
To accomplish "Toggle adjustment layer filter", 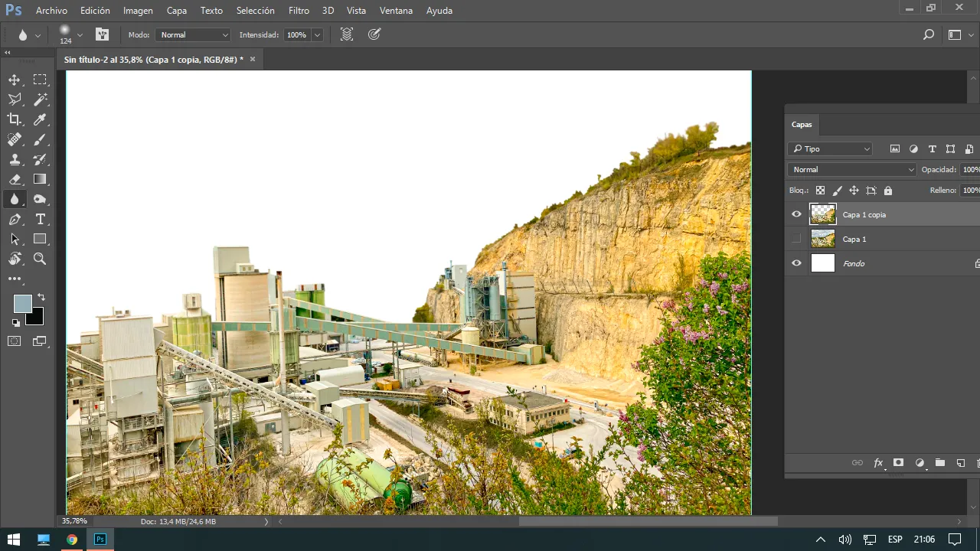I will [x=913, y=149].
